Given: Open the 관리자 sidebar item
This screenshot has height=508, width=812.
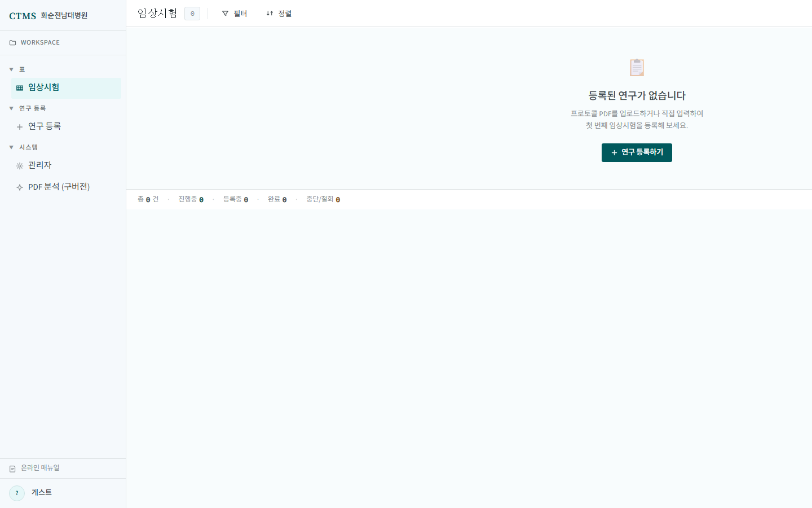Looking at the screenshot, I should pos(66,165).
